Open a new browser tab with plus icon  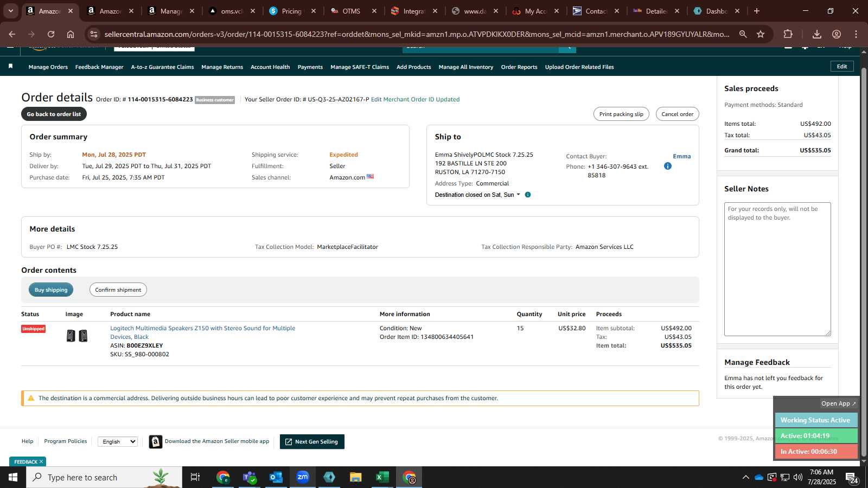point(757,11)
